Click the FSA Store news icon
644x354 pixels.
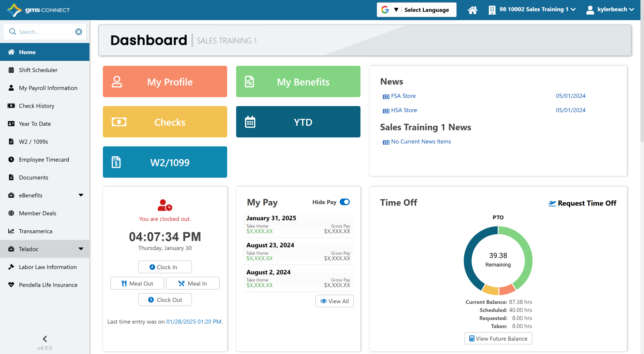386,96
